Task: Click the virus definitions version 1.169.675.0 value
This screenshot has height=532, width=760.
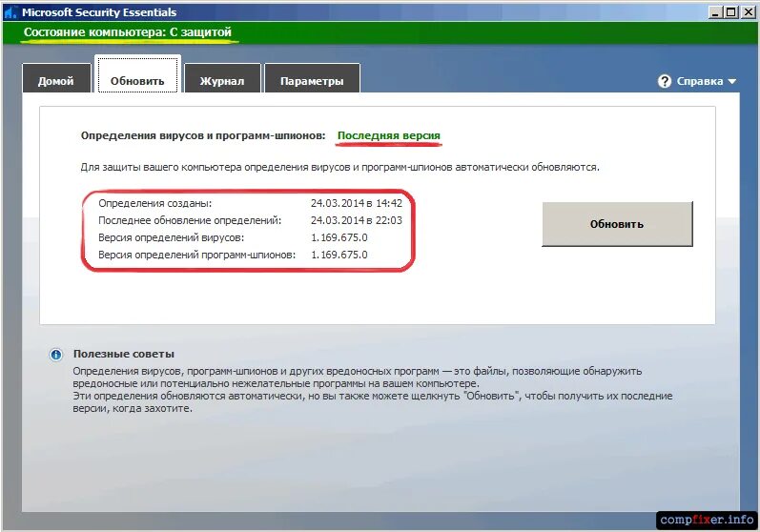Action: [339, 238]
